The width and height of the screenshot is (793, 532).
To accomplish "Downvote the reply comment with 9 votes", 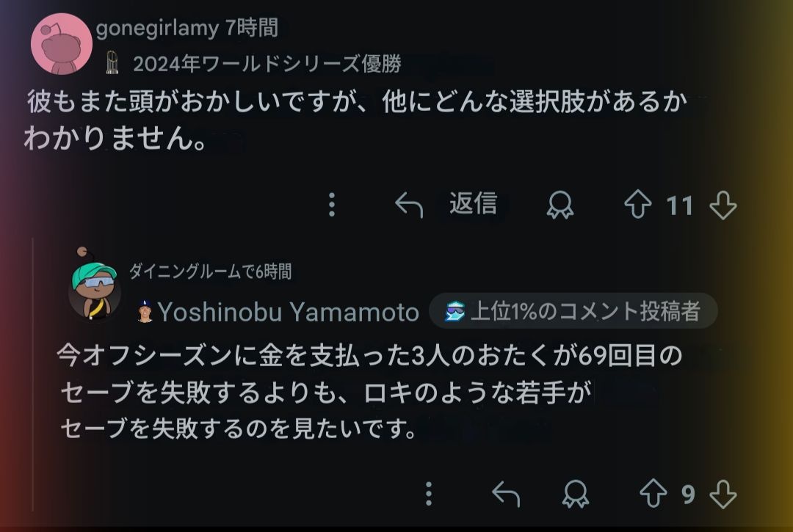I will (x=723, y=494).
